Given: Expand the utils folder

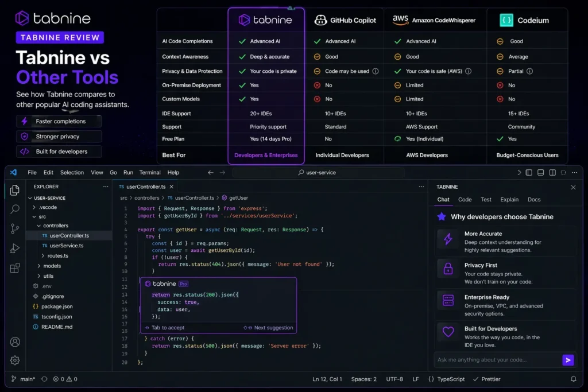Looking at the screenshot, I should click(x=38, y=276).
